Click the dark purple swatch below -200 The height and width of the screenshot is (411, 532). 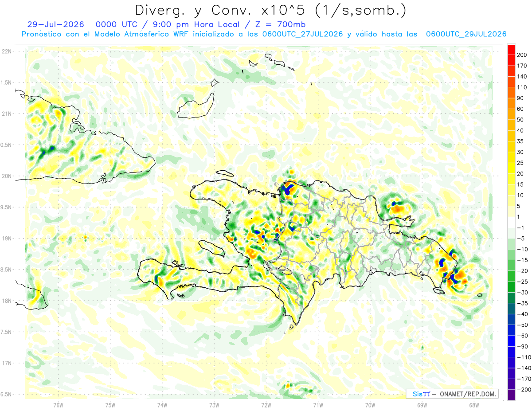point(512,395)
